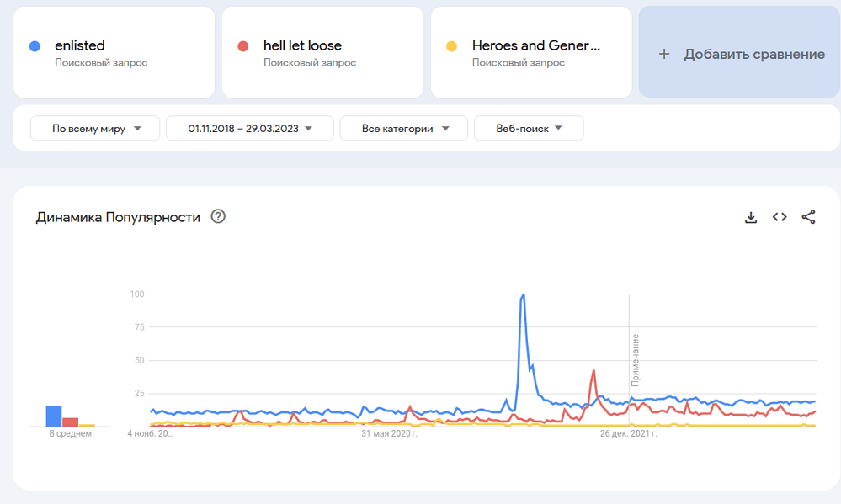Edit the 'Heroes and Gener...' search term
841x504 pixels.
point(535,46)
